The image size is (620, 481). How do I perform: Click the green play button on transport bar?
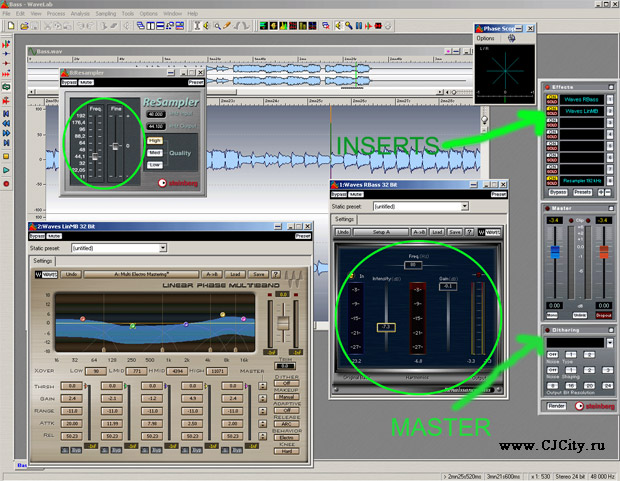click(6, 170)
